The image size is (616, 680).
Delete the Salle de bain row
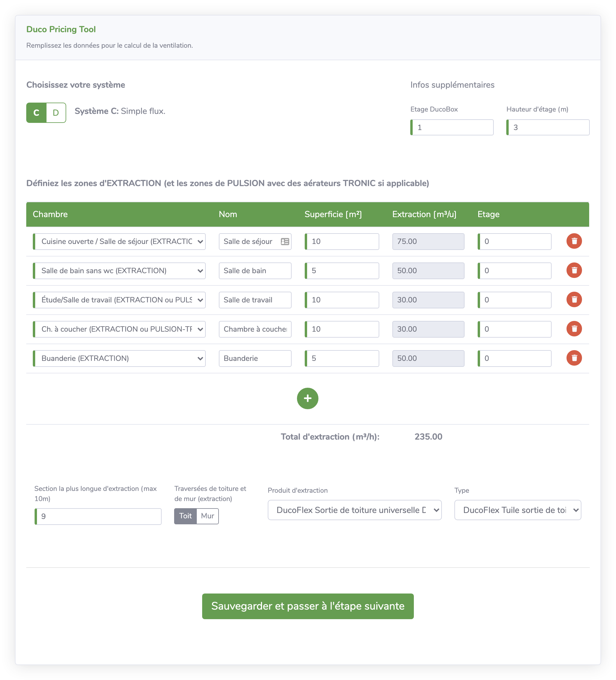coord(574,271)
